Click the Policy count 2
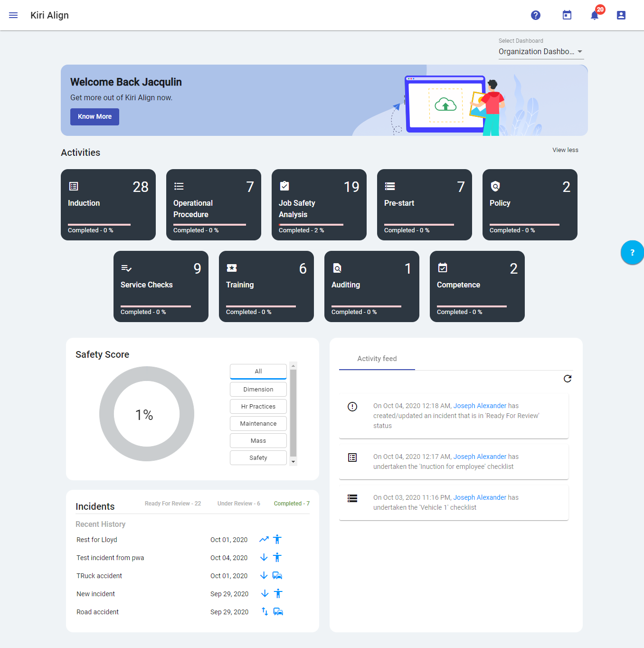Image resolution: width=644 pixels, height=648 pixels. (x=566, y=187)
